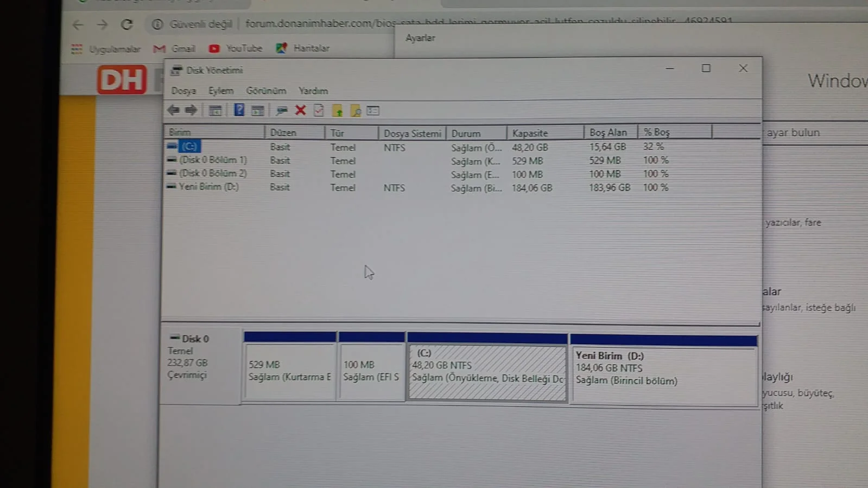Click the Sağlam (E... status cell
Viewport: 868px width, 488px height.
pyautogui.click(x=475, y=175)
